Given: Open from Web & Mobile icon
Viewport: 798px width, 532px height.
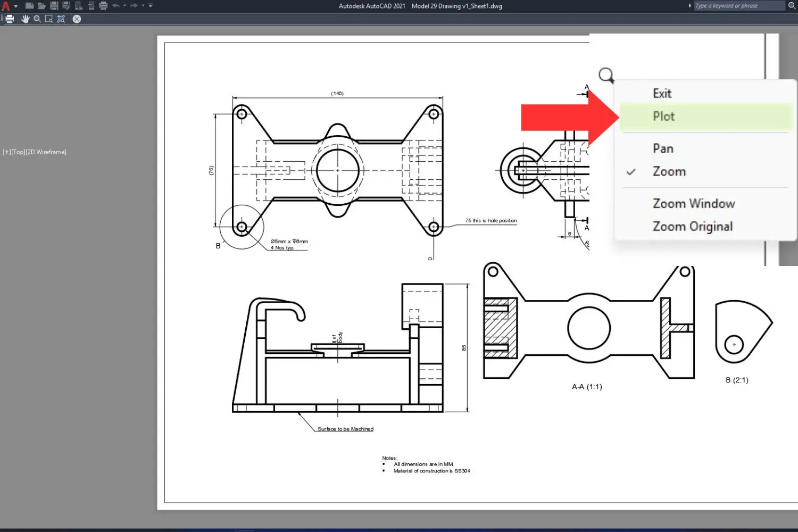Looking at the screenshot, I should click(79, 6).
